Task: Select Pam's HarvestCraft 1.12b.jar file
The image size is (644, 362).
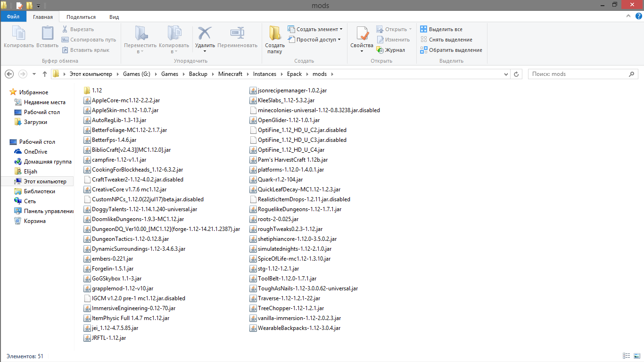Action: click(x=289, y=159)
